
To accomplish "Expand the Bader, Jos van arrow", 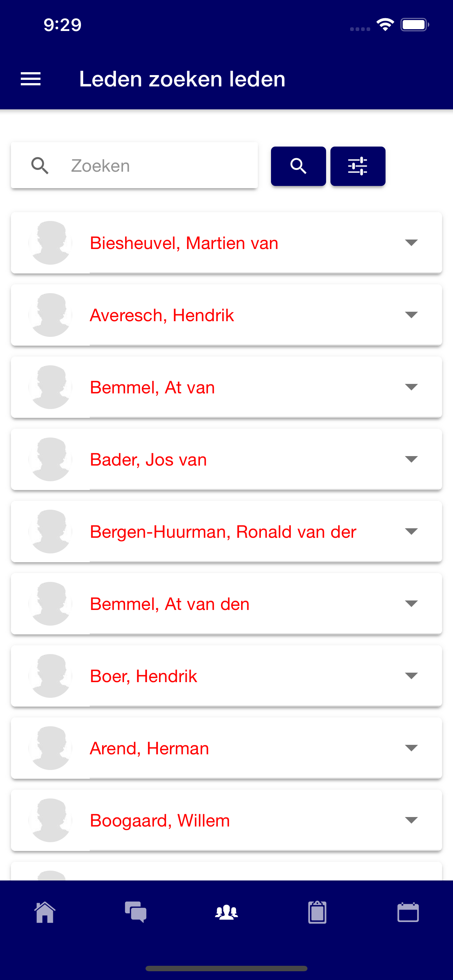I will pyautogui.click(x=411, y=459).
